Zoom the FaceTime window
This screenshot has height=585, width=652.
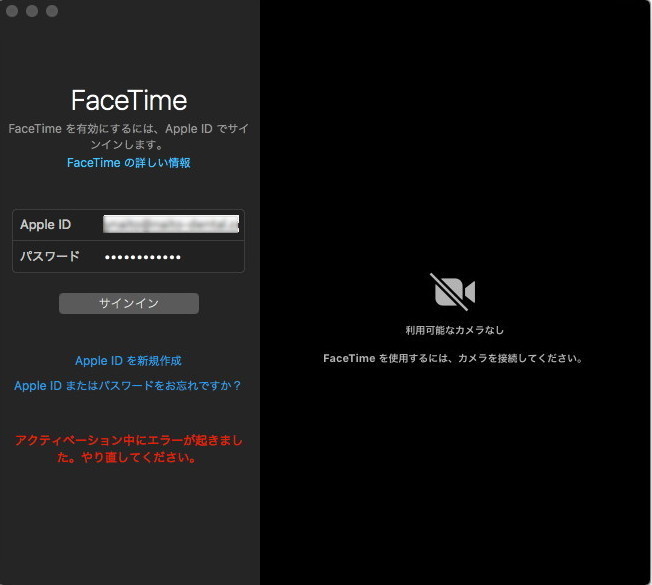52,11
